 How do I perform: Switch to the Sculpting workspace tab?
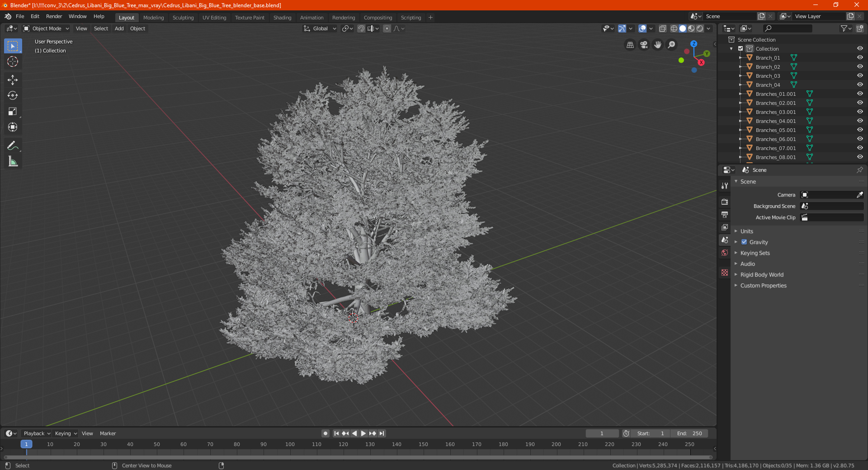[183, 18]
